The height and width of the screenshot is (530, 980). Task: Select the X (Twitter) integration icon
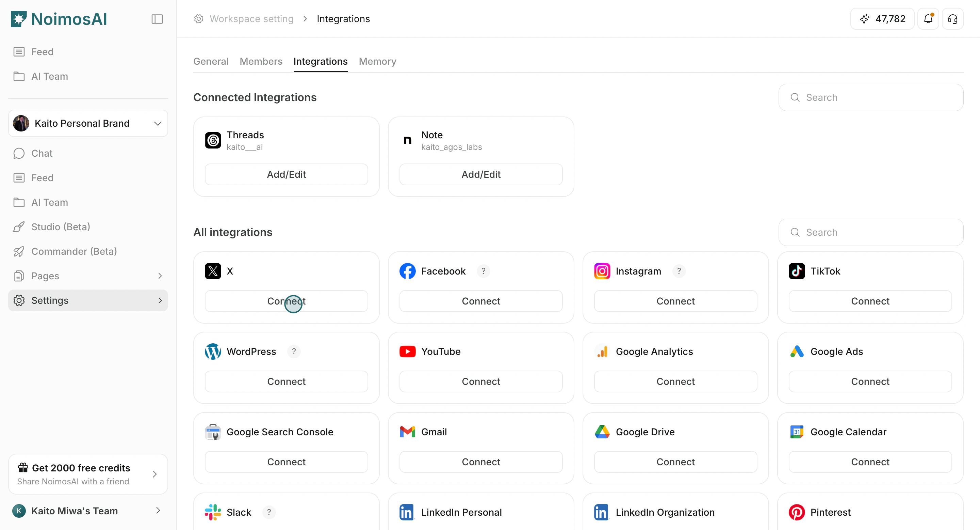pos(213,271)
